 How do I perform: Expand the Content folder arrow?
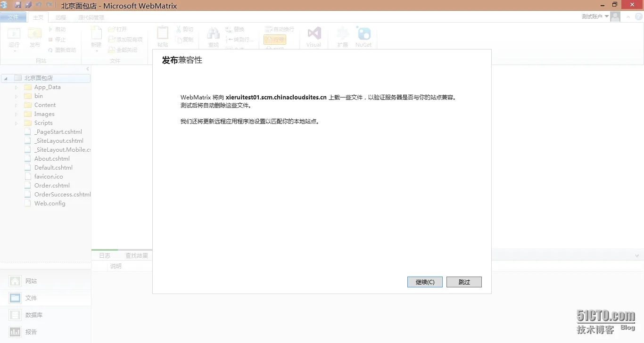(x=16, y=105)
